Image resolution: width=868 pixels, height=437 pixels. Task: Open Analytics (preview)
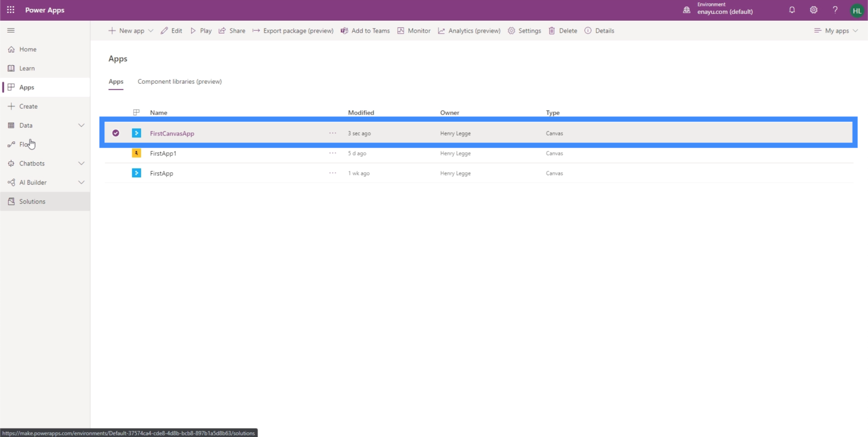tap(469, 31)
